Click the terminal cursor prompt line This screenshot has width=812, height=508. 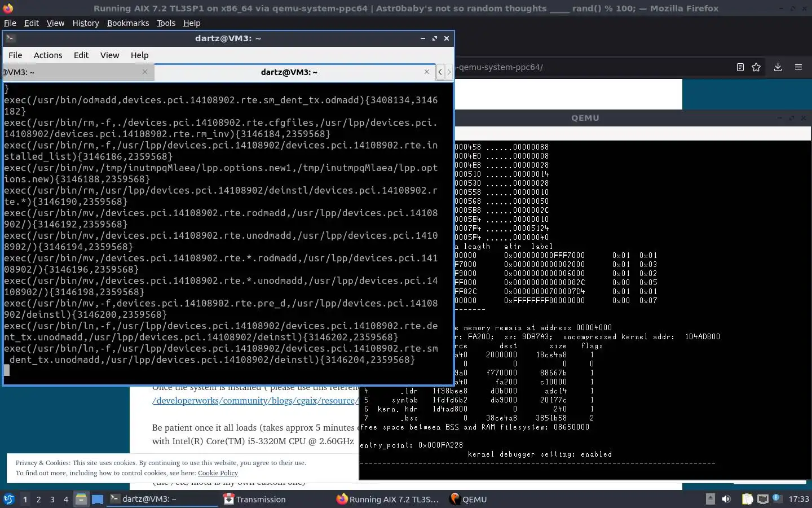(7, 370)
